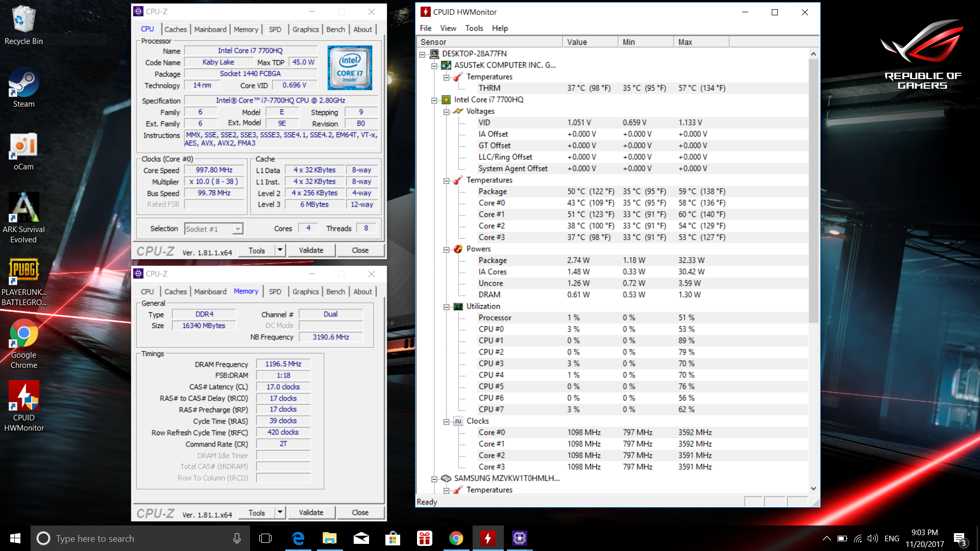
Task: Collapse the ASUSTeK COMPUTER INC node
Action: (x=434, y=66)
